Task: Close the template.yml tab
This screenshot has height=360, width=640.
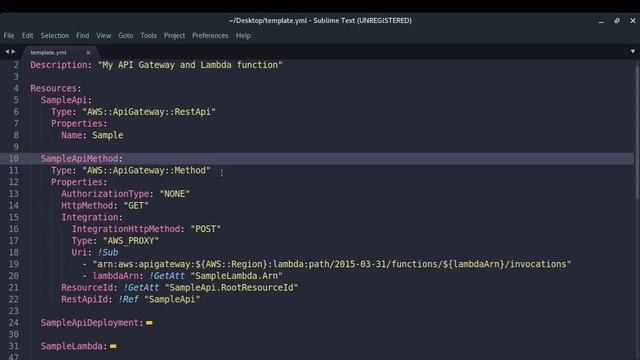Action: [x=88, y=53]
